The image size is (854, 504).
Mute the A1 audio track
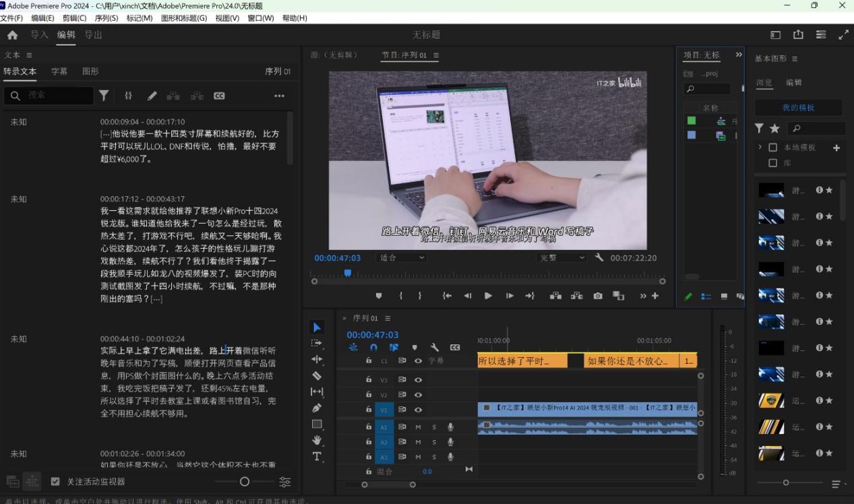[418, 427]
